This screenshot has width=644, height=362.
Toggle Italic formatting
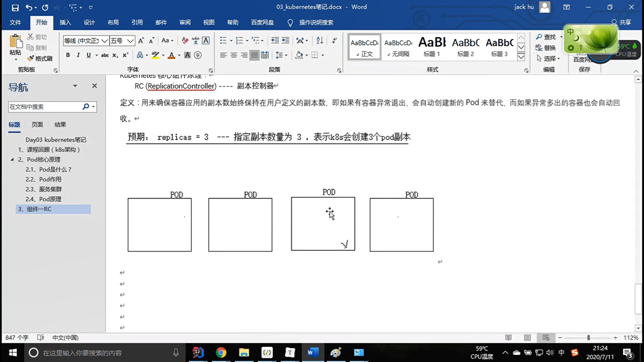78,55
